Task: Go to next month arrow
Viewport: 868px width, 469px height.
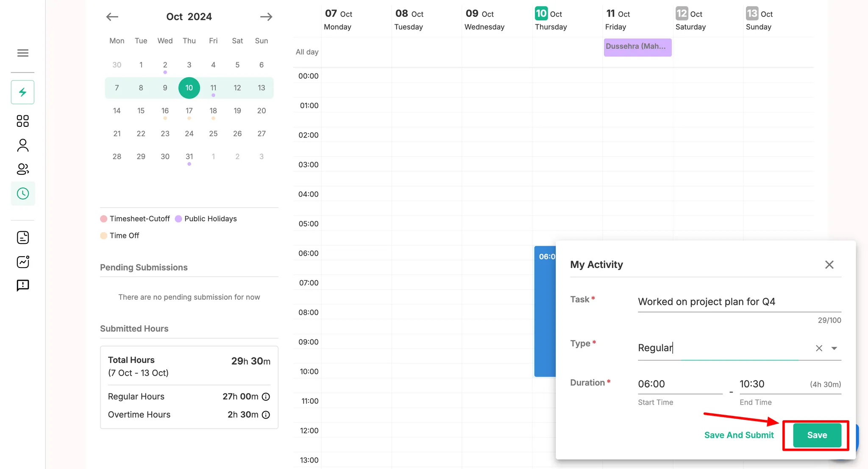Action: click(x=266, y=17)
